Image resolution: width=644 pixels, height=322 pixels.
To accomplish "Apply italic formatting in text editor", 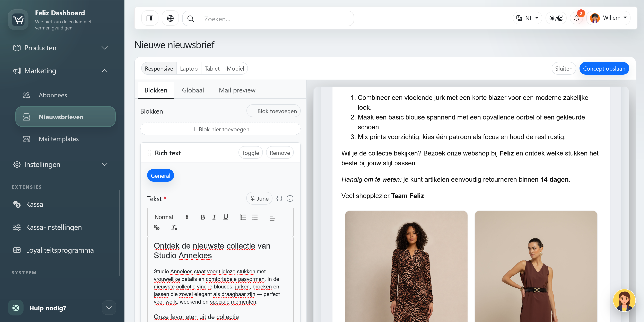I will [x=214, y=217].
